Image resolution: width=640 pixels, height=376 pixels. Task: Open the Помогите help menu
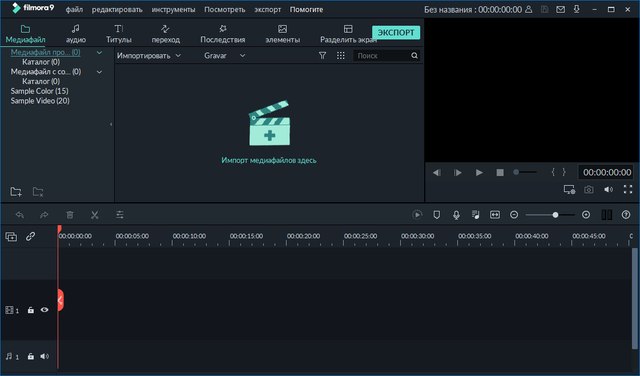[306, 9]
